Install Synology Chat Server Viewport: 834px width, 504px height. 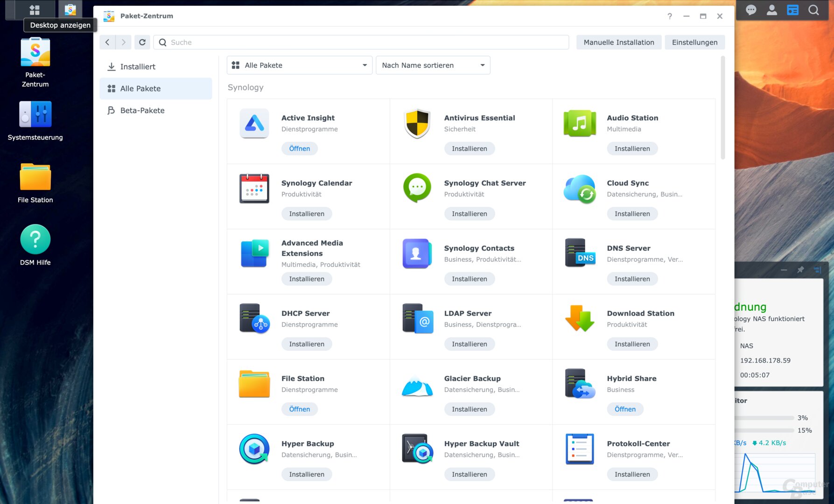tap(470, 214)
